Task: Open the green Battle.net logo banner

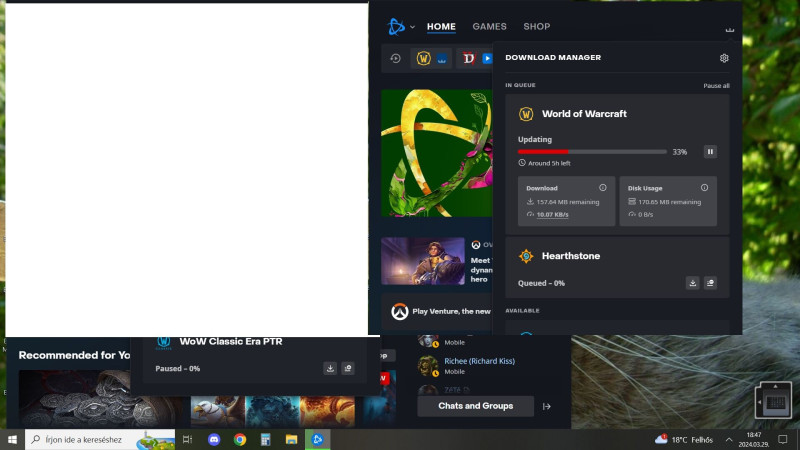Action: [x=437, y=153]
